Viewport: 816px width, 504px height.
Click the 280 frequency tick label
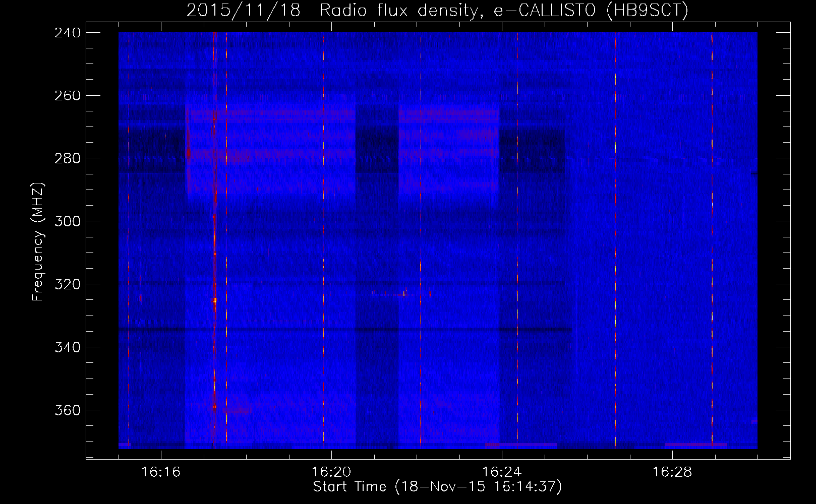[x=67, y=158]
